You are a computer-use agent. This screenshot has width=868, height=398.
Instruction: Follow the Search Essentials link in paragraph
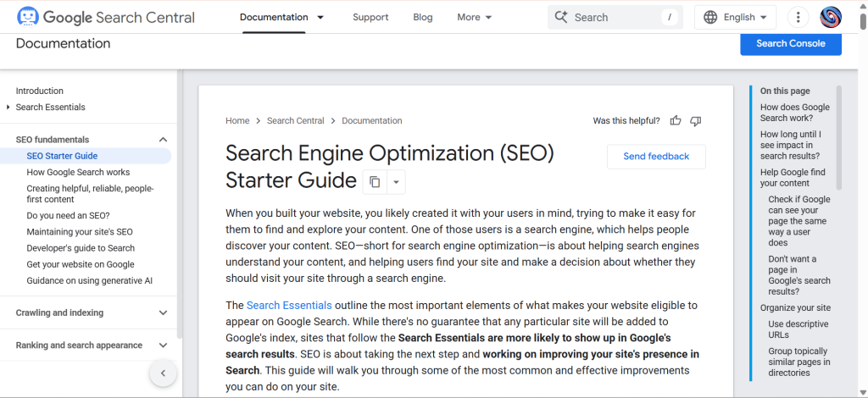coord(289,305)
